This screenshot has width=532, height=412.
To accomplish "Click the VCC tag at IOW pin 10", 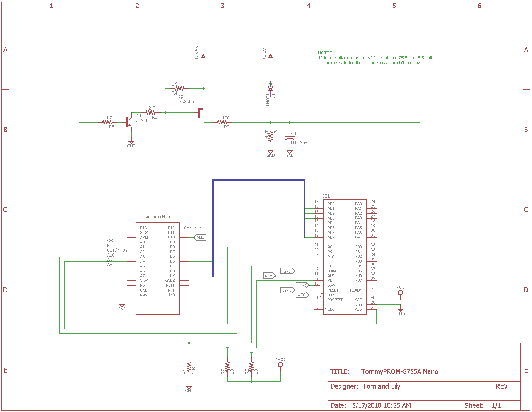I will coord(302,285).
